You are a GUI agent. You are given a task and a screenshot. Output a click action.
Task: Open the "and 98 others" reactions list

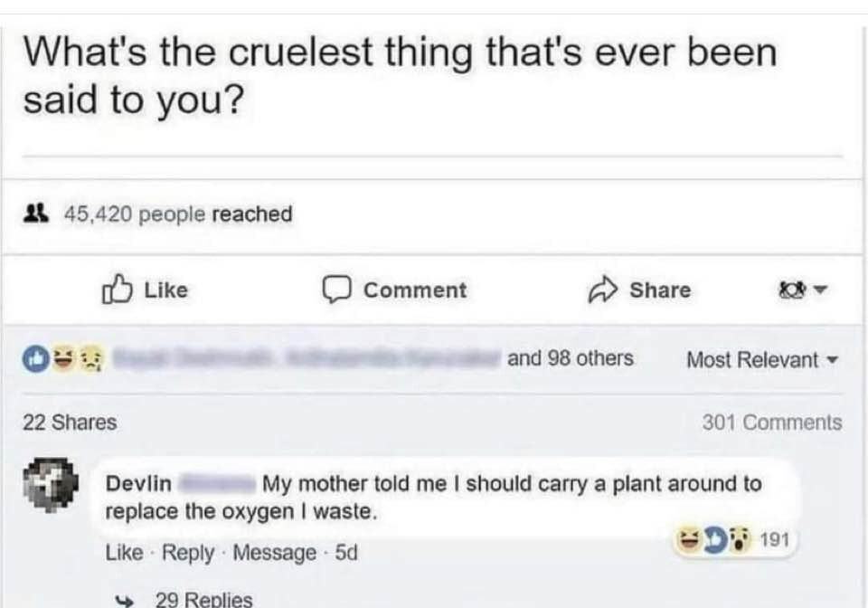pos(570,359)
